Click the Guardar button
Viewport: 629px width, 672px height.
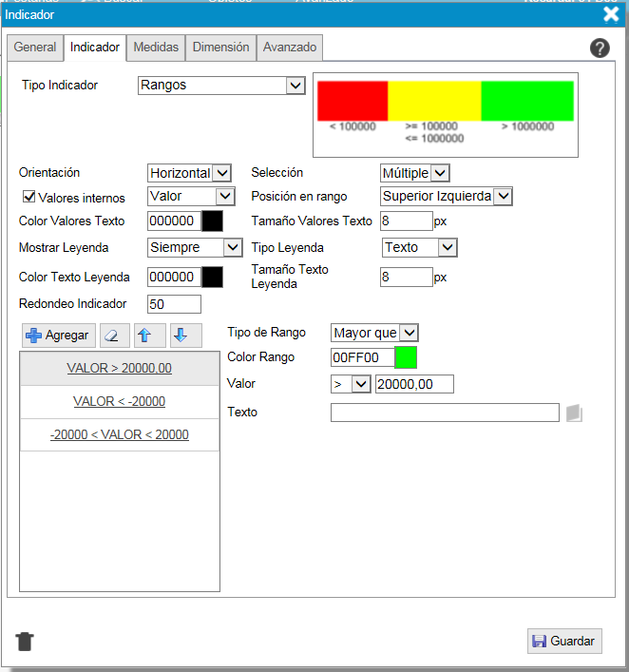564,641
